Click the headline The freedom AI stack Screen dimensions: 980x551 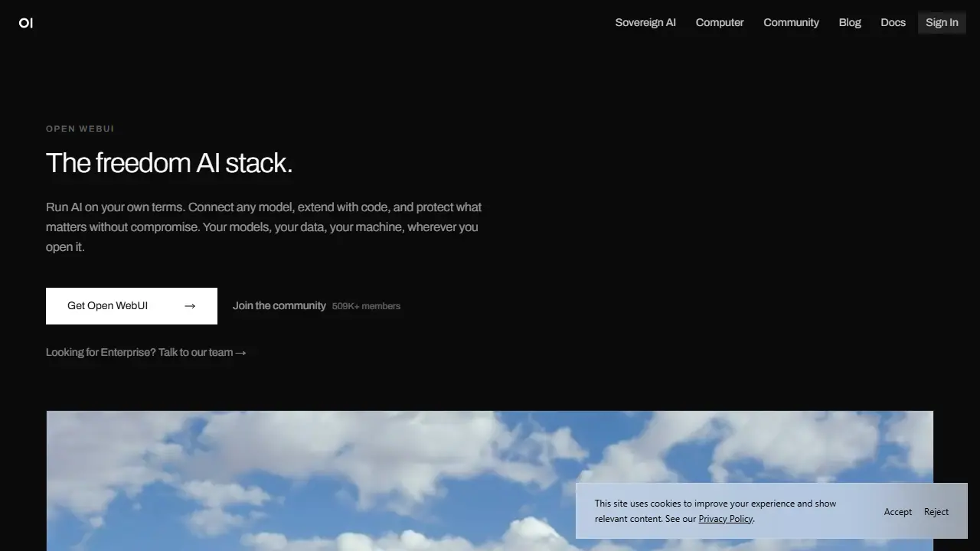(x=169, y=163)
